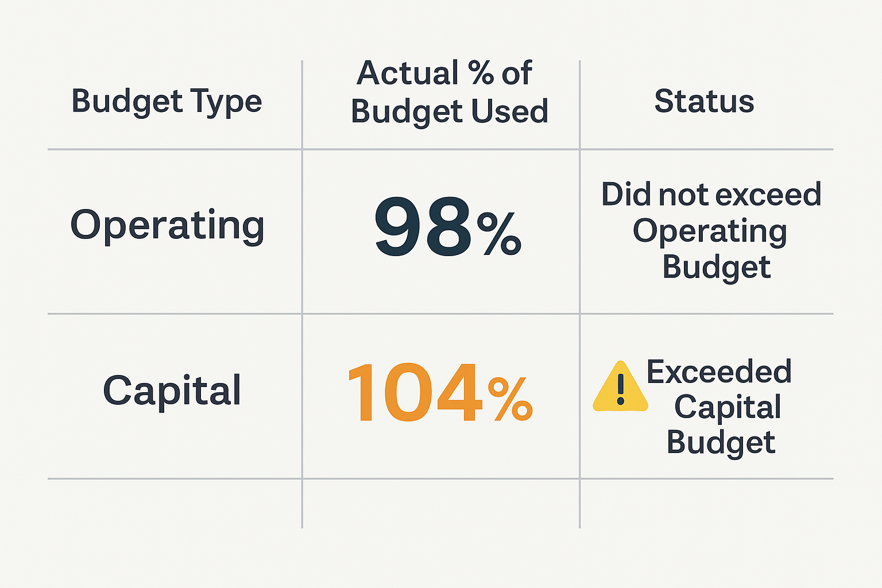Screen dimensions: 882x588
Task: Select the Budget Type column header
Action: (167, 102)
